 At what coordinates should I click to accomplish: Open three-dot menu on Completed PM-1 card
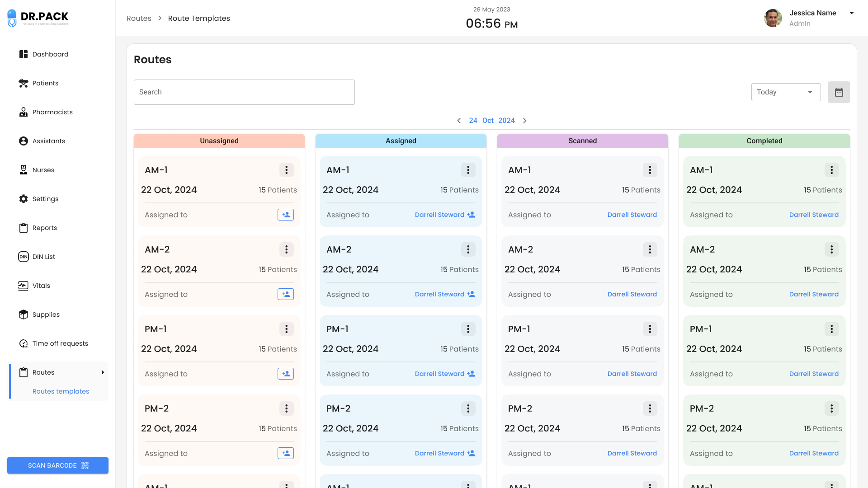pos(831,329)
